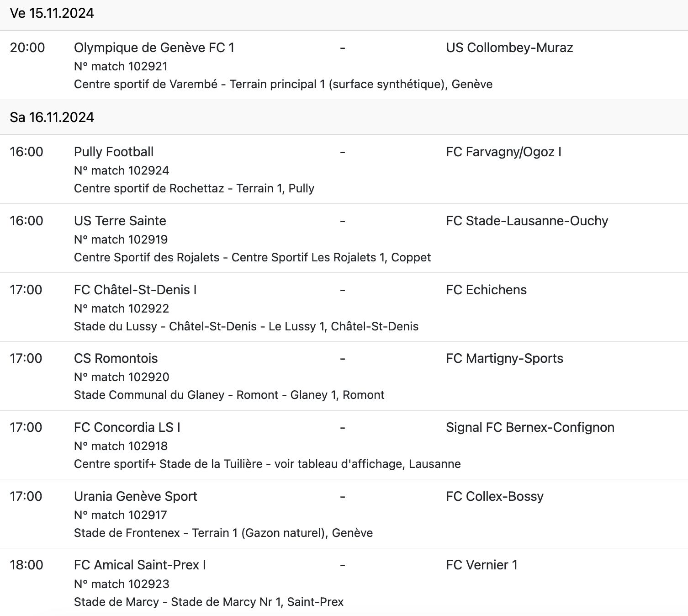
Task: Select FC Châtel-St-Denis I team name
Action: pyautogui.click(x=135, y=290)
